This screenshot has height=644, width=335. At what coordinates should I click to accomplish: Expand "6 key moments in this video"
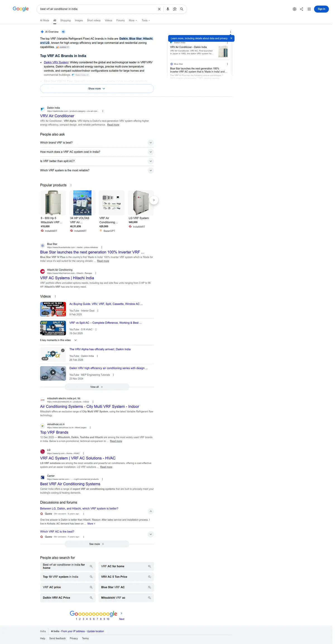coord(58,340)
